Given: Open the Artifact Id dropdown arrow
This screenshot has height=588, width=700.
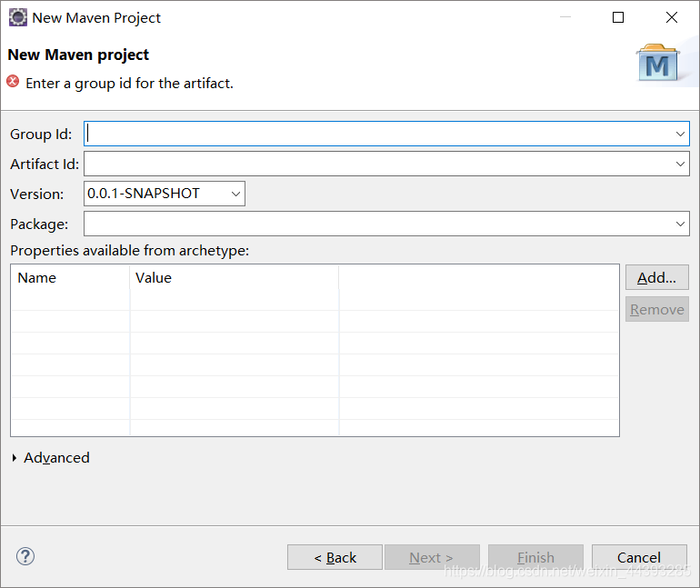Looking at the screenshot, I should coord(680,164).
